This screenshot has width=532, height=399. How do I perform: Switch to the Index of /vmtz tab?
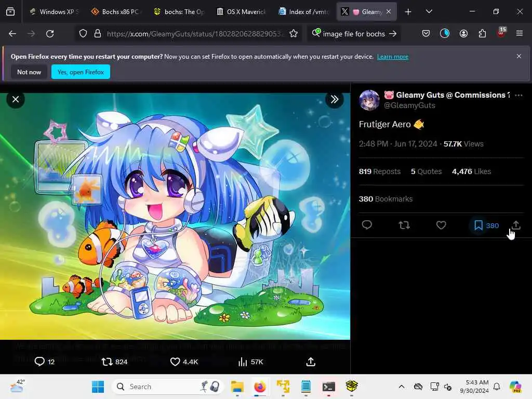point(304,12)
